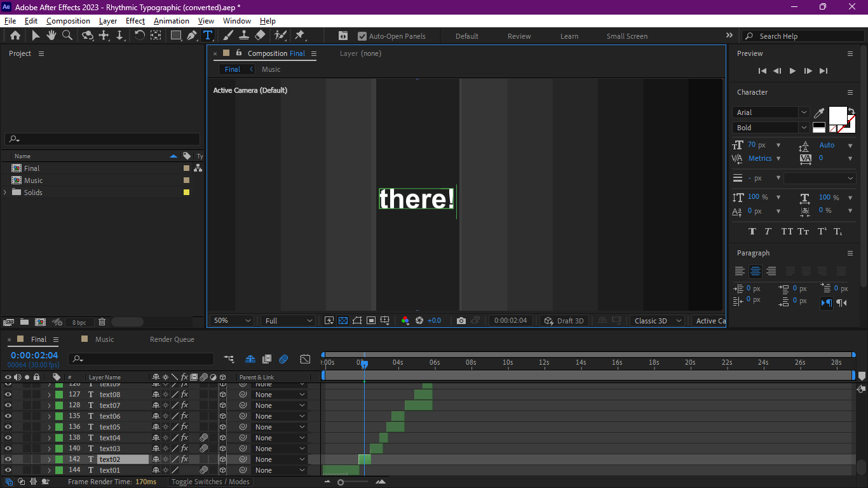Open the Full resolution dropdown
This screenshot has width=868, height=488.
tap(288, 321)
